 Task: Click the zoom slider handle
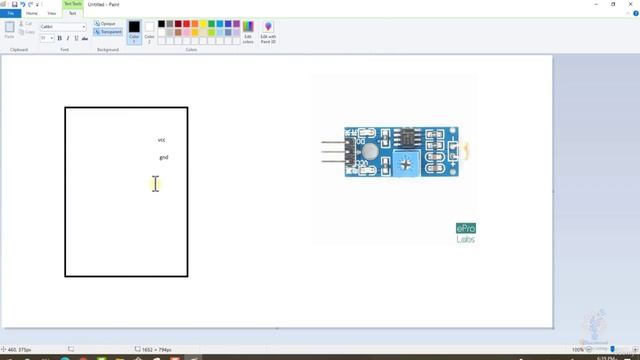coord(612,349)
